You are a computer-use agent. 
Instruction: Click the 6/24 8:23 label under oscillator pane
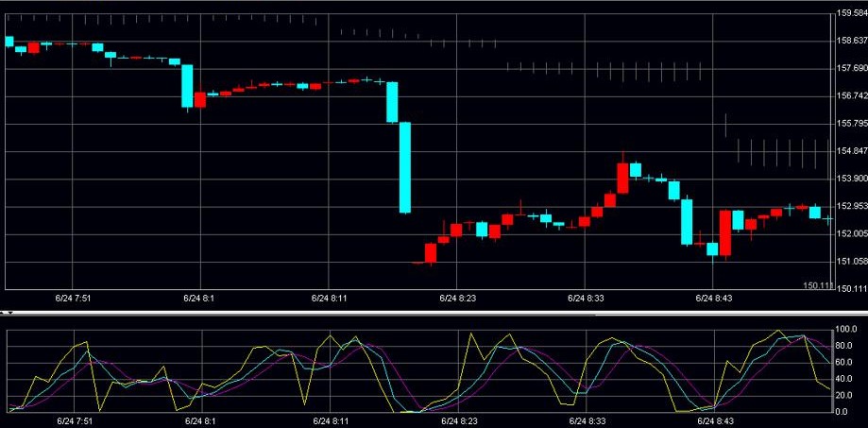457,421
